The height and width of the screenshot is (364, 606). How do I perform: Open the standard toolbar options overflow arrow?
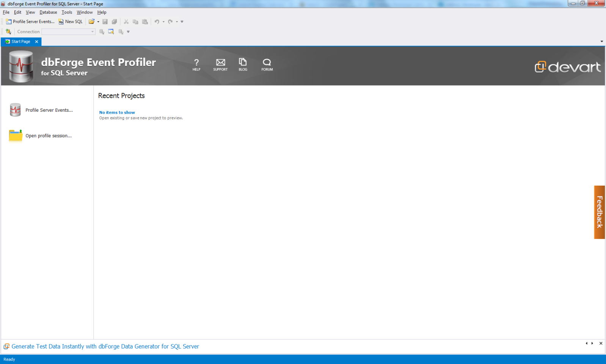click(x=182, y=22)
